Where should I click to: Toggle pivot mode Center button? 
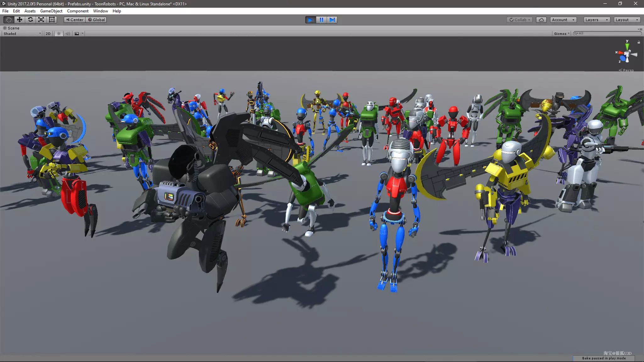click(75, 20)
